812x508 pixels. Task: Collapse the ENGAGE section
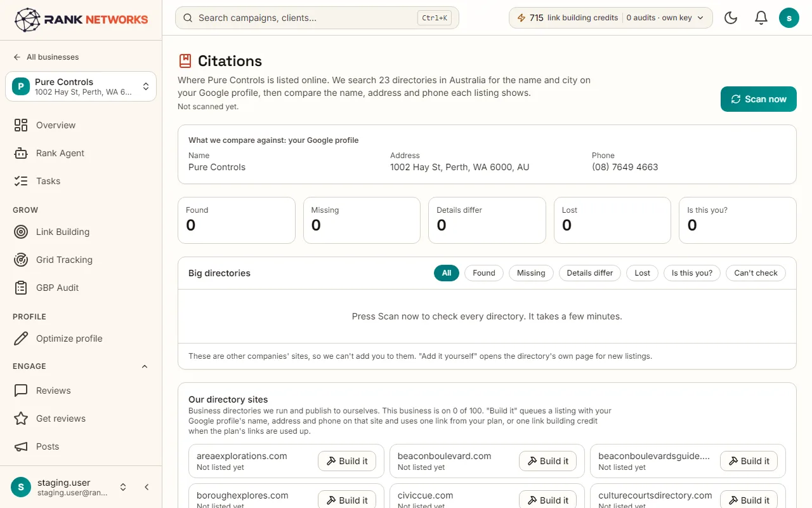pyautogui.click(x=144, y=366)
